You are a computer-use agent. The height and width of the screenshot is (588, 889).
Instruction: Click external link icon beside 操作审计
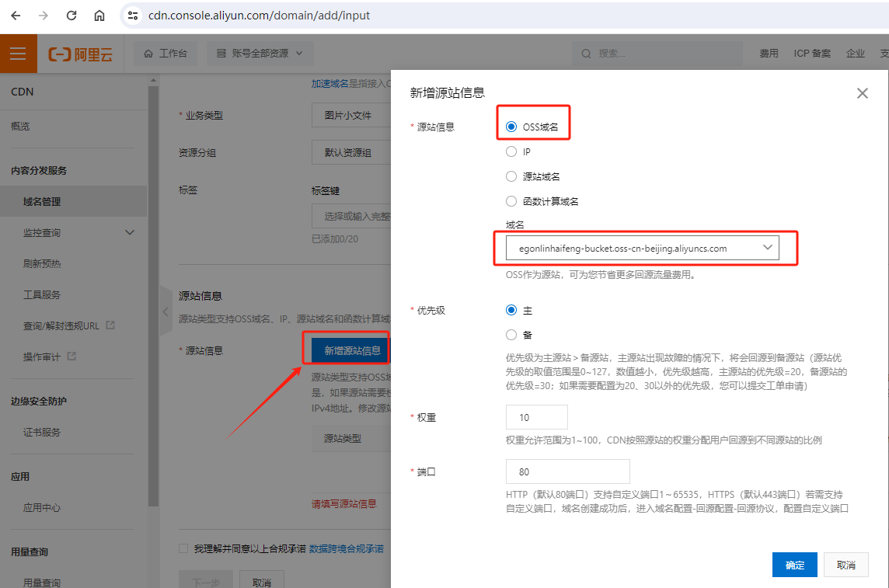[x=72, y=357]
